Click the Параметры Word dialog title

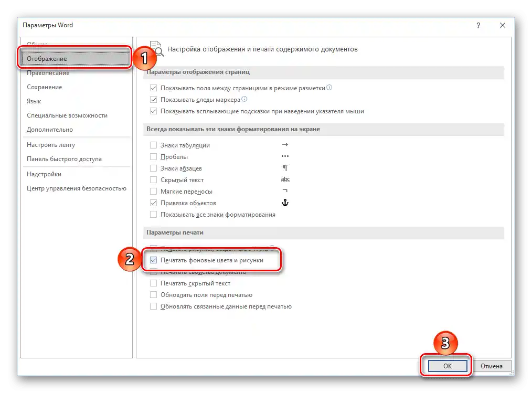48,25
